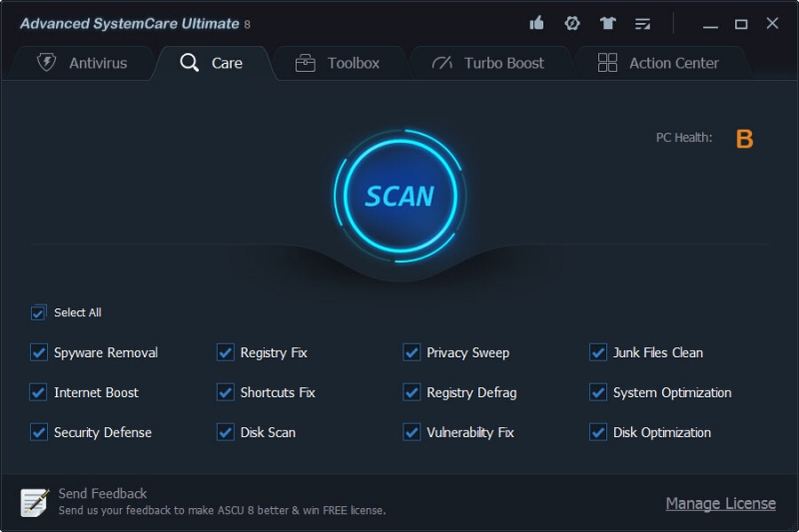
Task: Maximize the Advanced SystemCare window
Action: point(741,24)
